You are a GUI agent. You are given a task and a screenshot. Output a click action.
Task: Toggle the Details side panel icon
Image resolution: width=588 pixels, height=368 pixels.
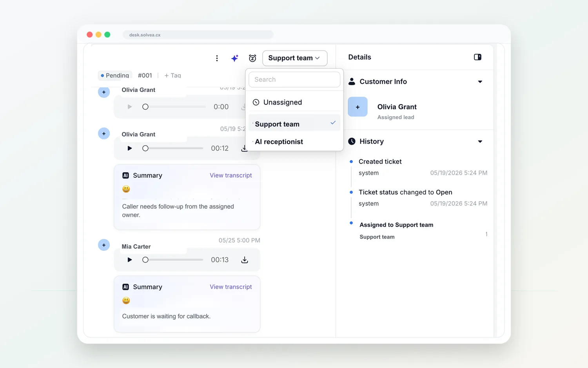(477, 57)
